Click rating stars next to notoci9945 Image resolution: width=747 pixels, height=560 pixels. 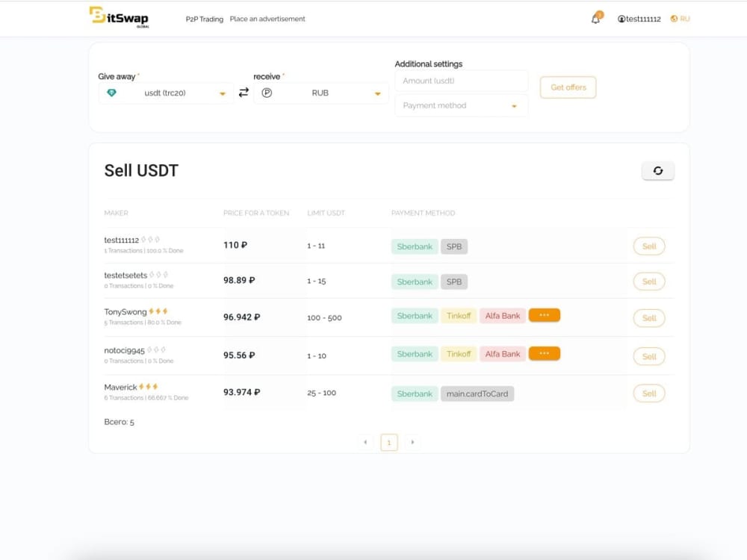(156, 349)
